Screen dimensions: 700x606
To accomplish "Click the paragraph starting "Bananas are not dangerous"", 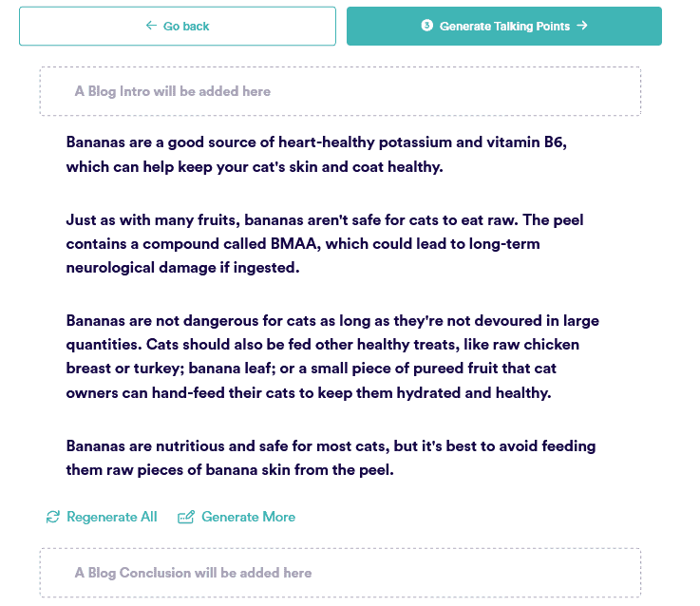I will tap(332, 356).
